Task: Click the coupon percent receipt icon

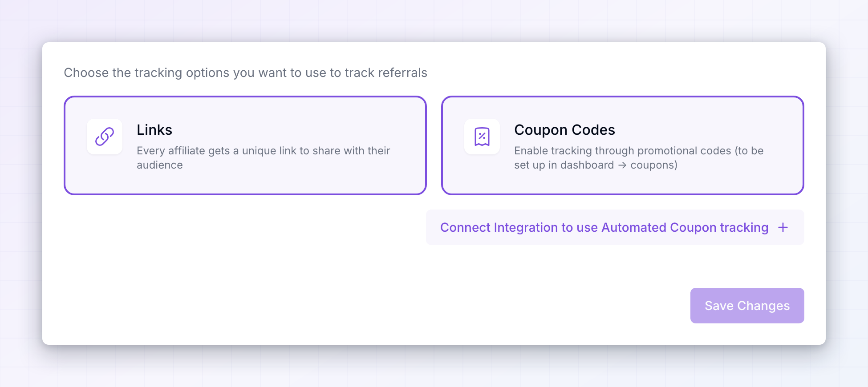Action: pos(482,137)
